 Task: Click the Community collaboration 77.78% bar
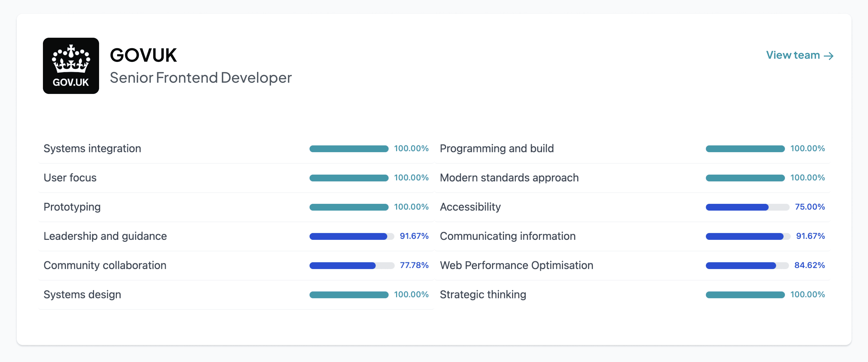pyautogui.click(x=351, y=266)
